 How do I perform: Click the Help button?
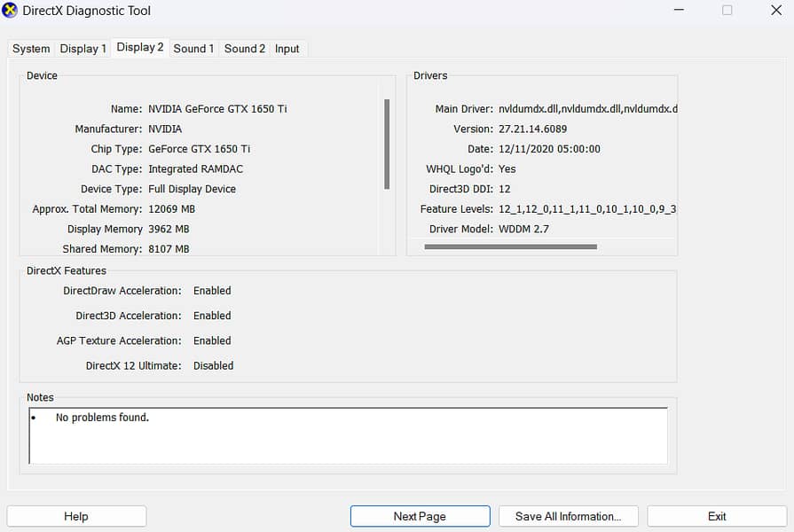click(76, 516)
